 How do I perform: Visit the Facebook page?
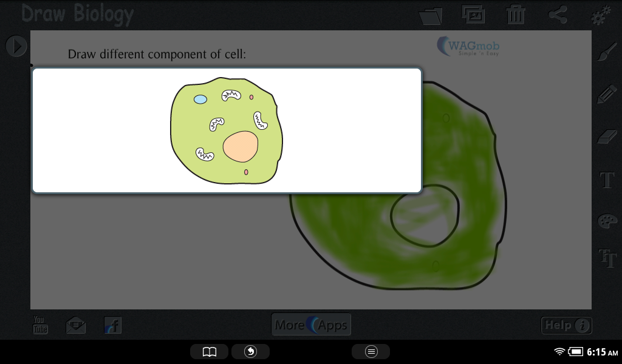point(112,325)
